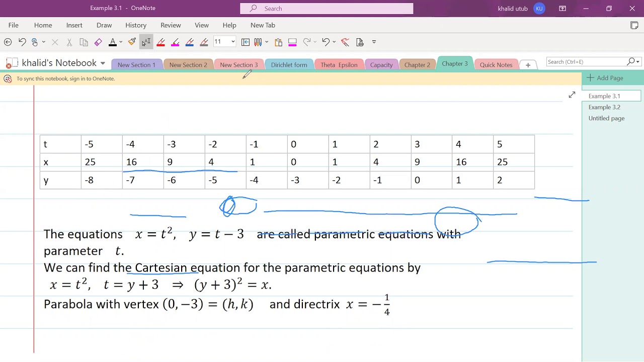Click the magenta highlighter icon
644x362 pixels.
[292, 42]
